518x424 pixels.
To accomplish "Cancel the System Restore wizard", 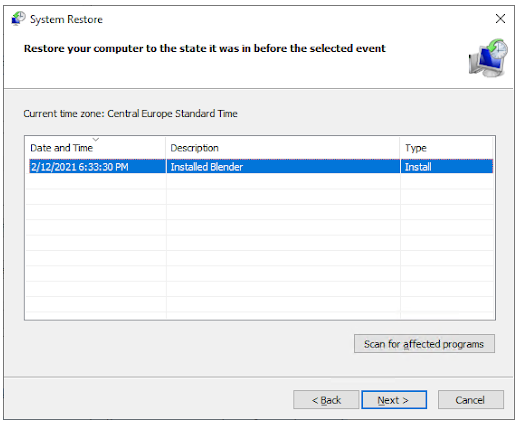I will (470, 399).
